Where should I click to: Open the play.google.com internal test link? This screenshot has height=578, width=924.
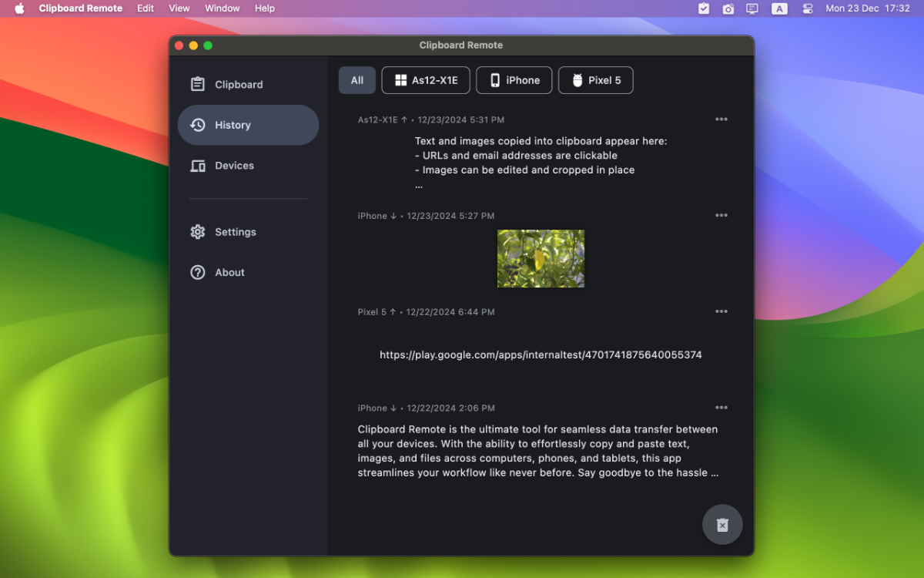[541, 355]
